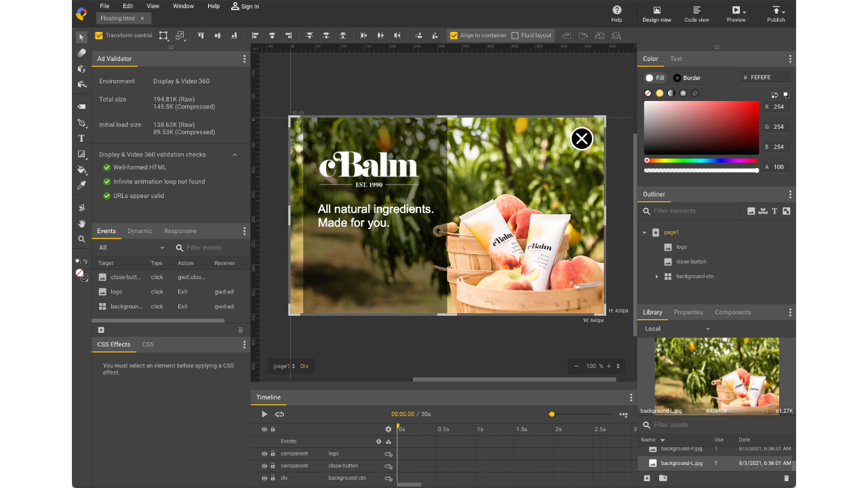Screen dimensions: 868x488
Task: Click the delete event trash icon
Action: click(240, 330)
